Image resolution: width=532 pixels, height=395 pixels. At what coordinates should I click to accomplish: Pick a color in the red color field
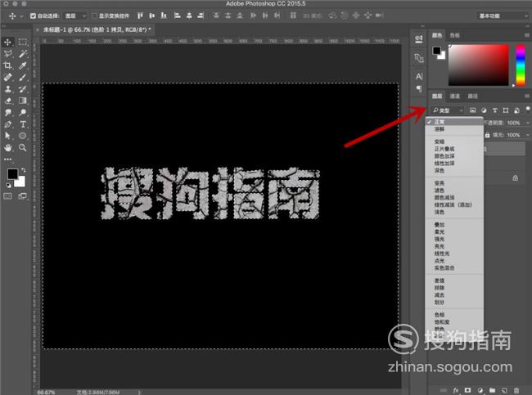[479, 65]
